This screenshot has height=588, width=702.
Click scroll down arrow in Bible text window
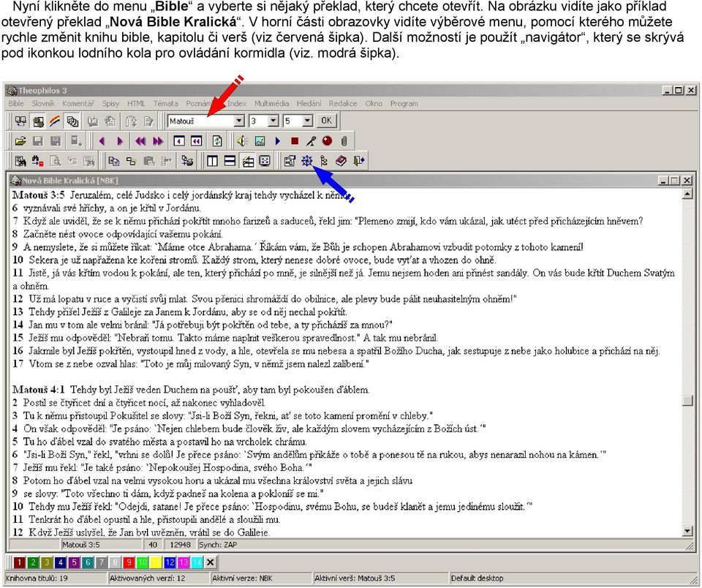[x=687, y=531]
